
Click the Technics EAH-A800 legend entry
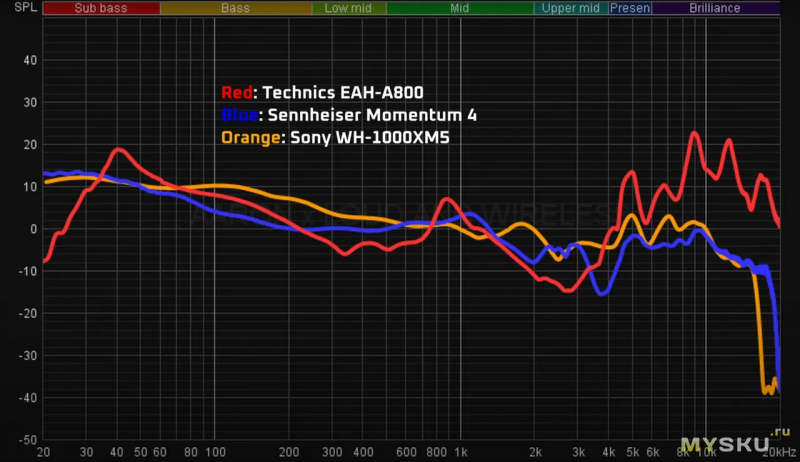pos(322,92)
